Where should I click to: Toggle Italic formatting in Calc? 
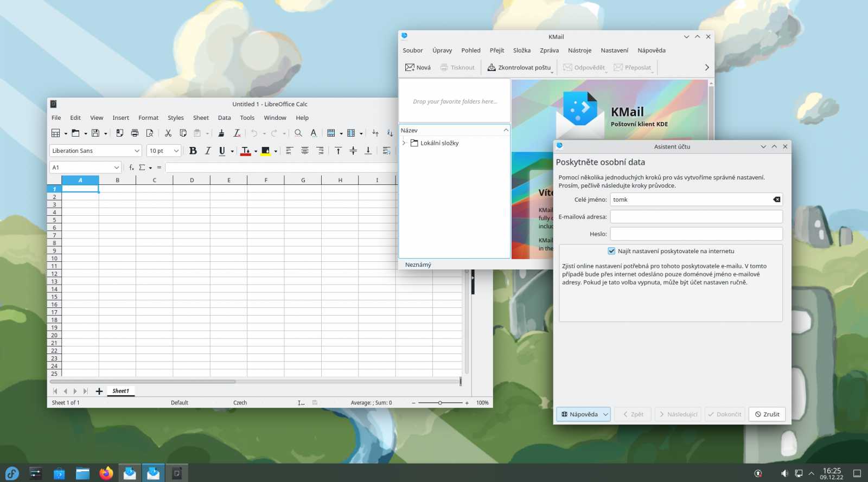coord(208,151)
